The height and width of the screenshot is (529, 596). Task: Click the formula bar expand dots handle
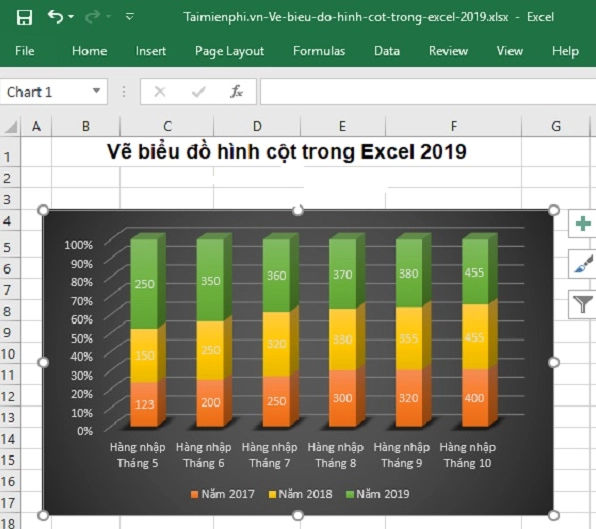124,92
